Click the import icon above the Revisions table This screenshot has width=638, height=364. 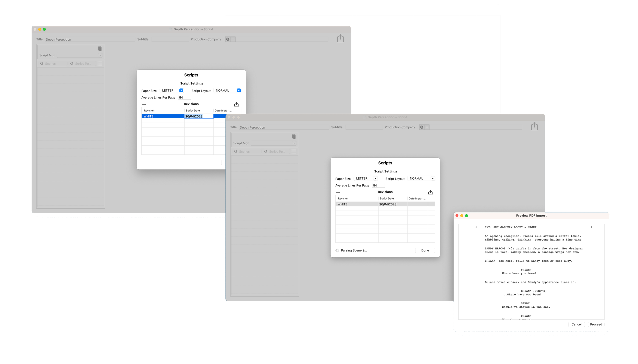tap(431, 192)
